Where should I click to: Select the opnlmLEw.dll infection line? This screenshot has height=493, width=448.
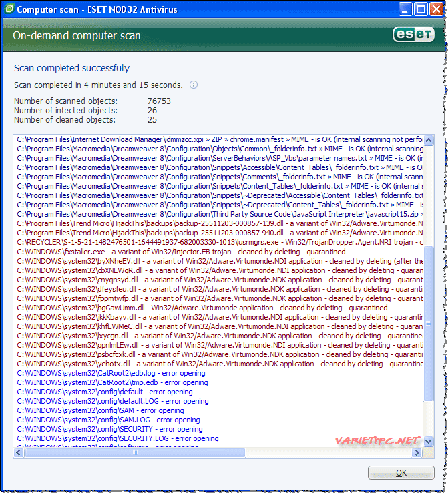coord(219,345)
